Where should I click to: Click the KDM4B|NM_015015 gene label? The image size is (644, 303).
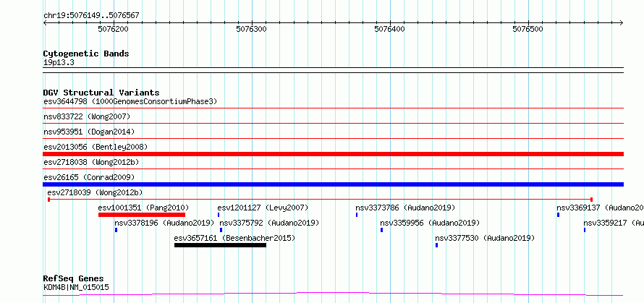pyautogui.click(x=76, y=287)
